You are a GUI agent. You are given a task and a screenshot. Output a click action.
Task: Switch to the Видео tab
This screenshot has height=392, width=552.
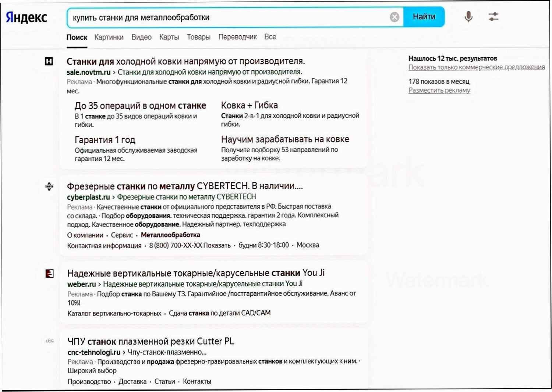tap(141, 37)
